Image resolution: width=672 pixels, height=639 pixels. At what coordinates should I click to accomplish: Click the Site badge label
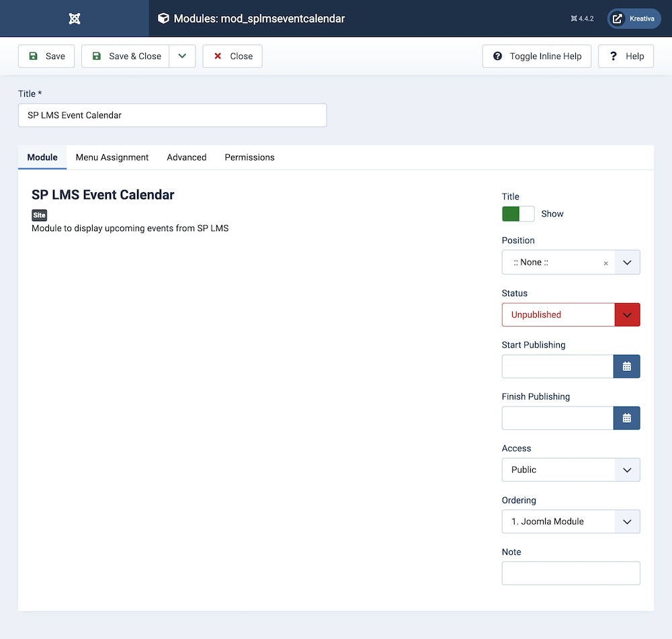point(40,215)
